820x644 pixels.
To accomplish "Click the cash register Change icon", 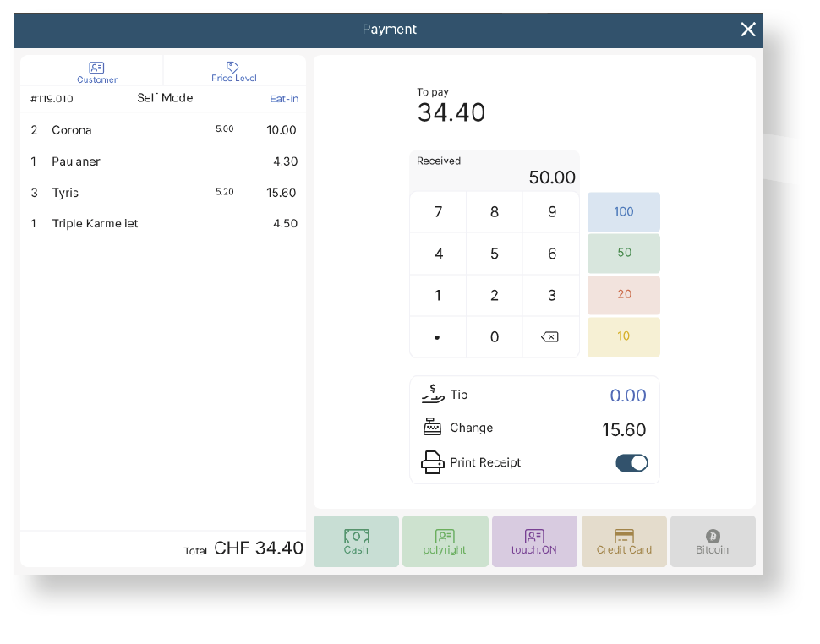I will coord(433,428).
